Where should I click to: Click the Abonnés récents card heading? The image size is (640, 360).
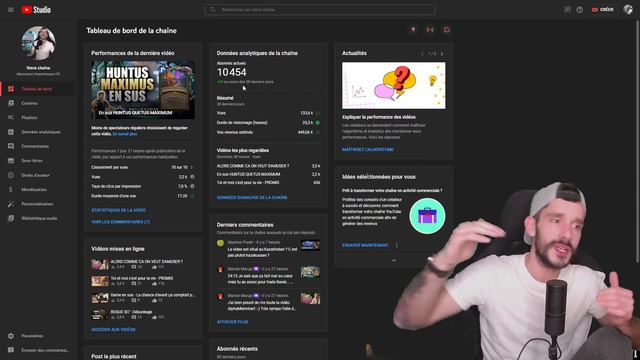pos(237,349)
